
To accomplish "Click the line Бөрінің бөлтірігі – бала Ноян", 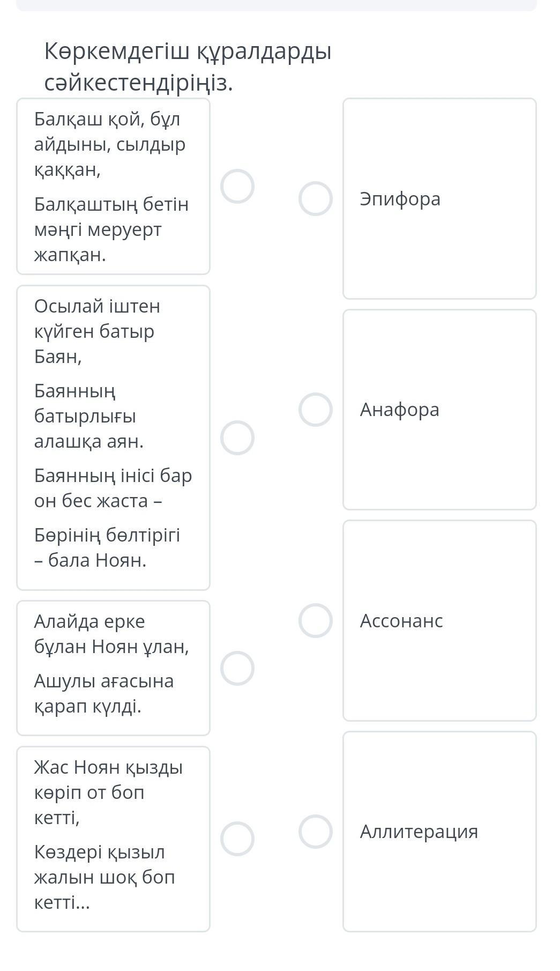I will (107, 547).
